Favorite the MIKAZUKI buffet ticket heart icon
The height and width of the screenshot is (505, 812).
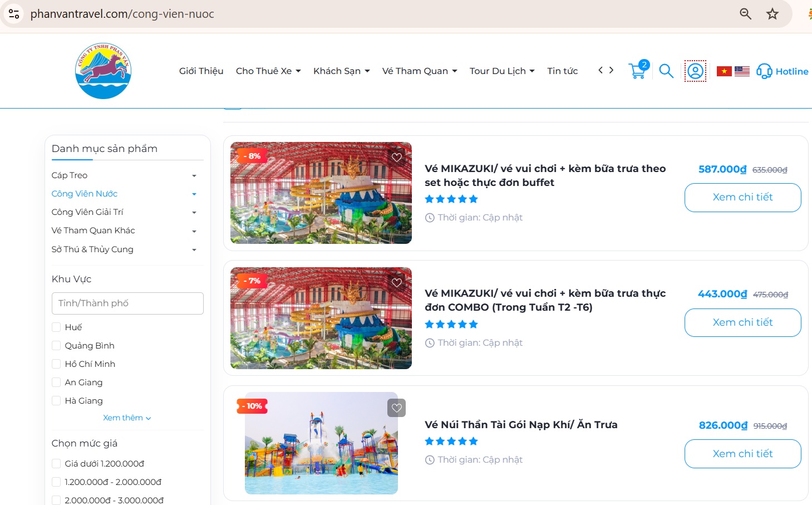click(397, 157)
